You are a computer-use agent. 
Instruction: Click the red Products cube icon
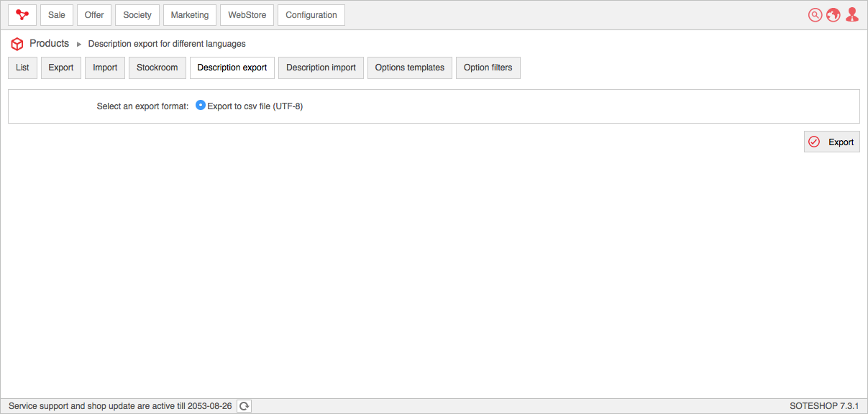pyautogui.click(x=17, y=44)
